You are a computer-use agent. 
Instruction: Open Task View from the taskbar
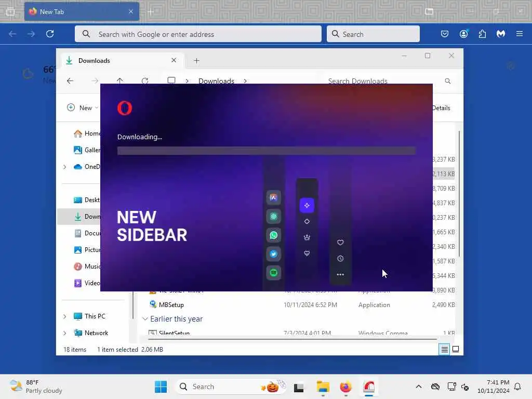[x=299, y=387]
